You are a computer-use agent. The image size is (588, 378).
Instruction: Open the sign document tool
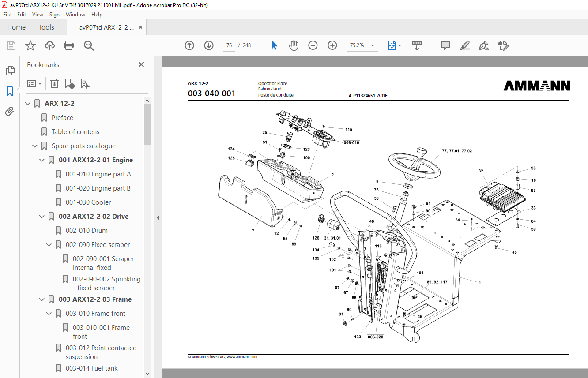tap(484, 45)
